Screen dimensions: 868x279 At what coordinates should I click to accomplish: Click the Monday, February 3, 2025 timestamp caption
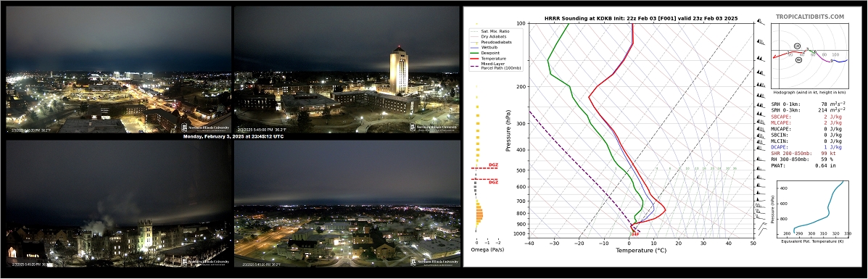point(233,136)
